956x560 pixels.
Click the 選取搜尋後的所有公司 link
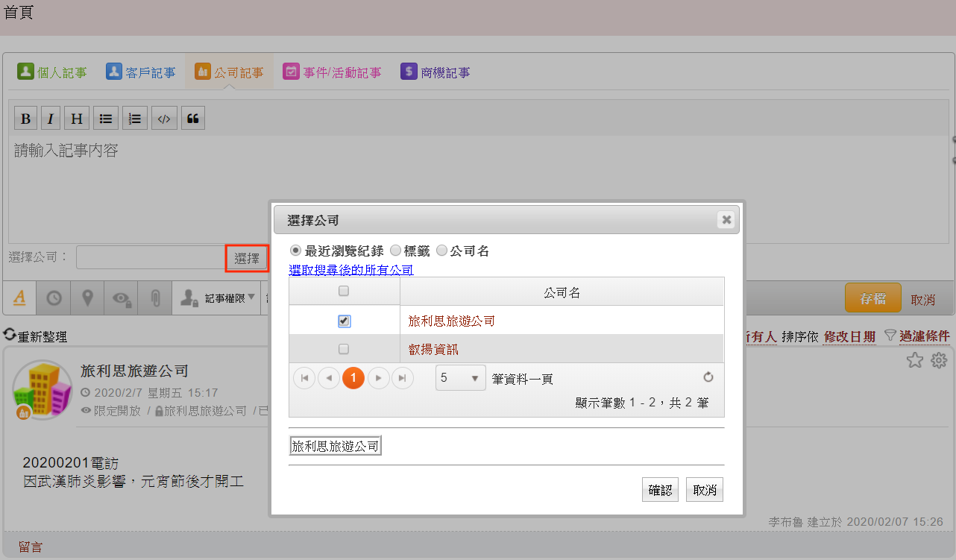[351, 270]
